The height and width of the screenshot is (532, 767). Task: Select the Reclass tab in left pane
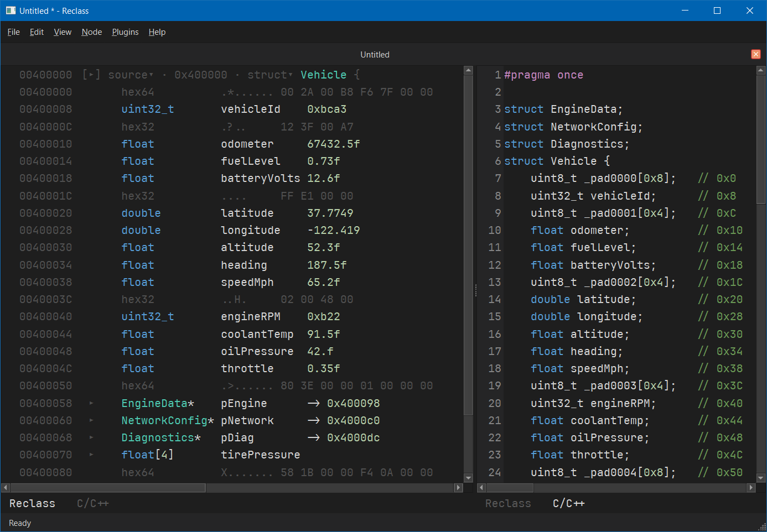pyautogui.click(x=32, y=503)
